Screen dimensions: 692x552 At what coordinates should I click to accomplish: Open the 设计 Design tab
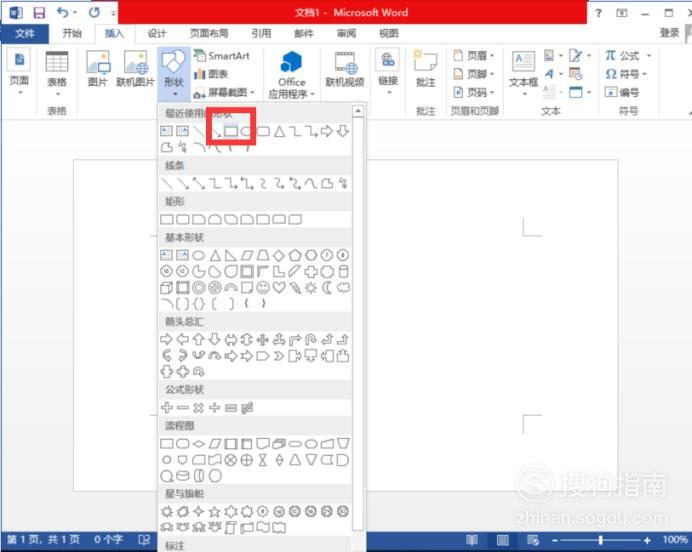[157, 33]
